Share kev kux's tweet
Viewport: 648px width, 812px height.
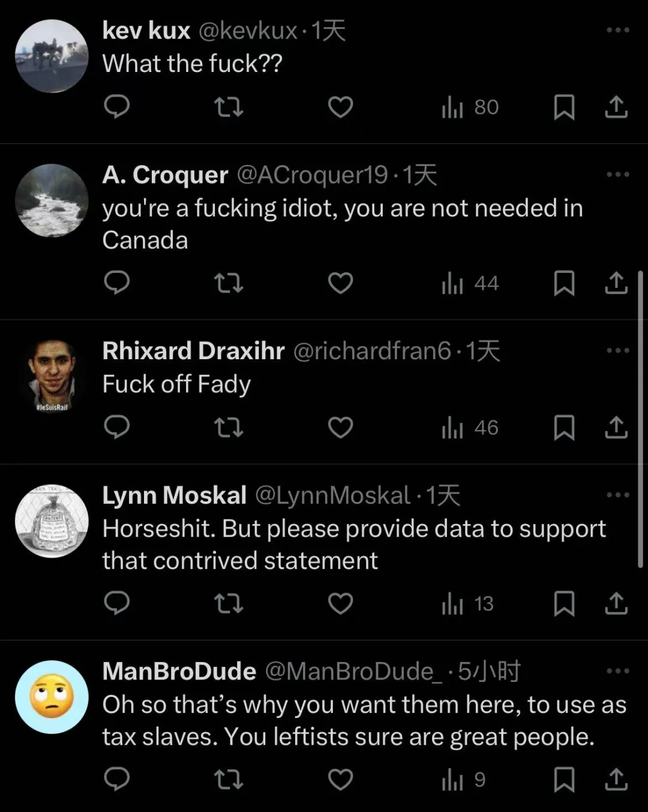[x=616, y=107]
